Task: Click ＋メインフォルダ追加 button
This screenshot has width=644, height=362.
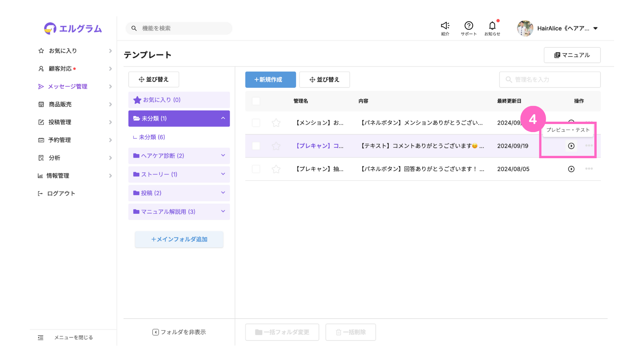Action: coord(179,239)
